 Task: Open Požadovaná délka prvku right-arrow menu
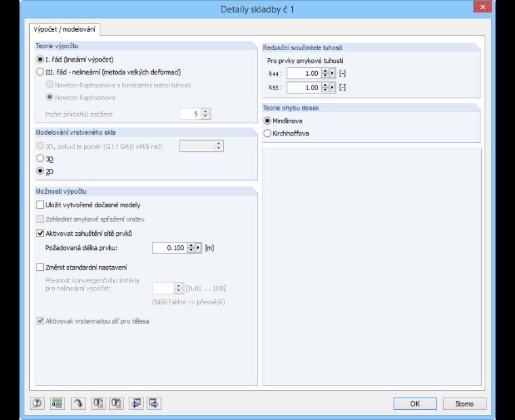[x=198, y=248]
